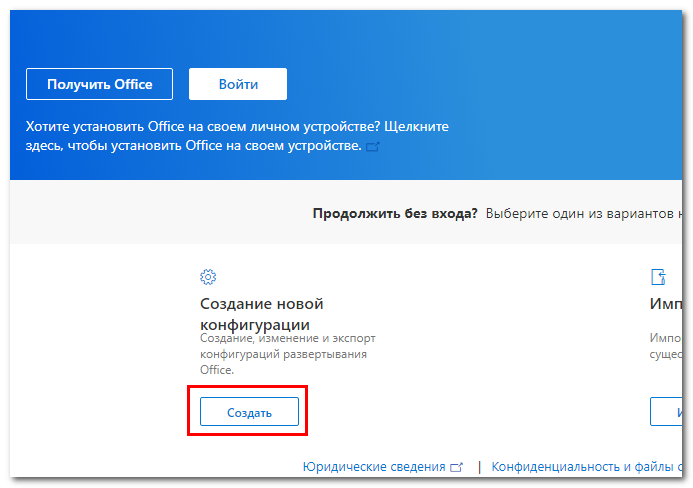Click the 'Создать' button for new configuration
This screenshot has width=693, height=488.
pyautogui.click(x=249, y=412)
